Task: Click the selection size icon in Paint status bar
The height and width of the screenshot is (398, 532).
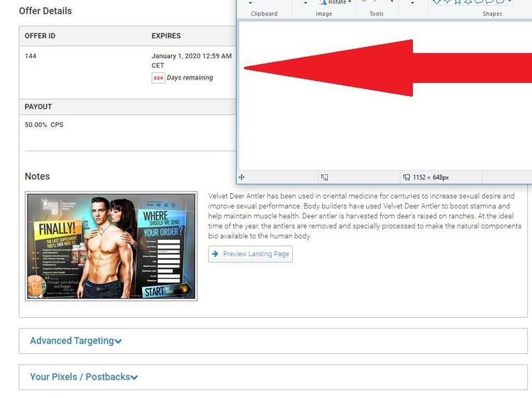Action: tap(325, 177)
